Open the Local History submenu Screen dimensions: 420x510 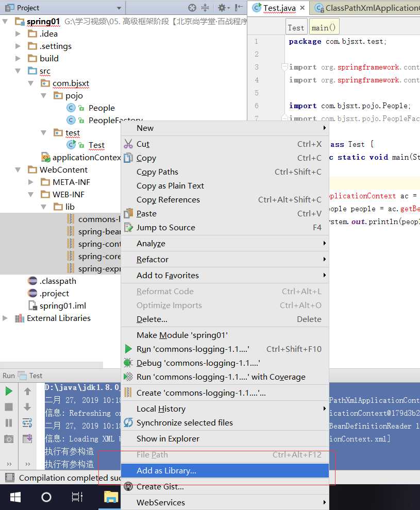pyautogui.click(x=225, y=409)
